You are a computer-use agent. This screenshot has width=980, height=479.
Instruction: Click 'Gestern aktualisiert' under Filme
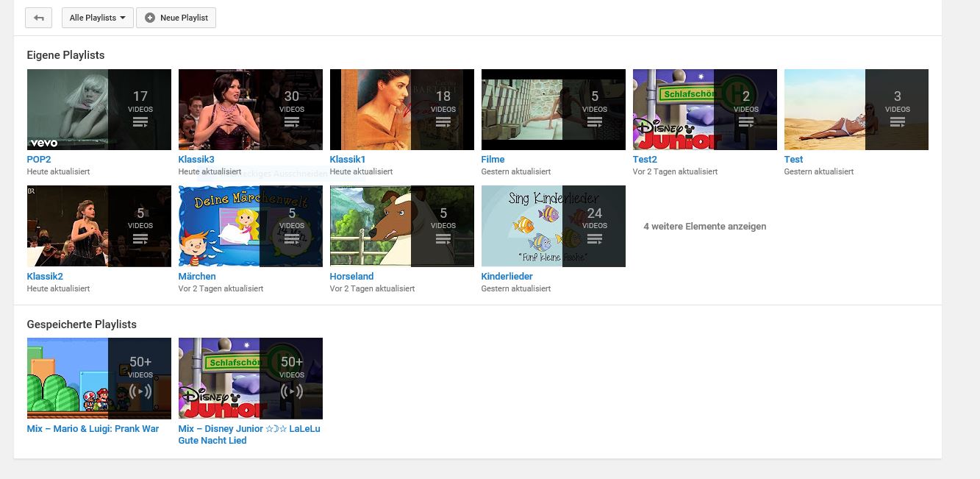coord(516,171)
